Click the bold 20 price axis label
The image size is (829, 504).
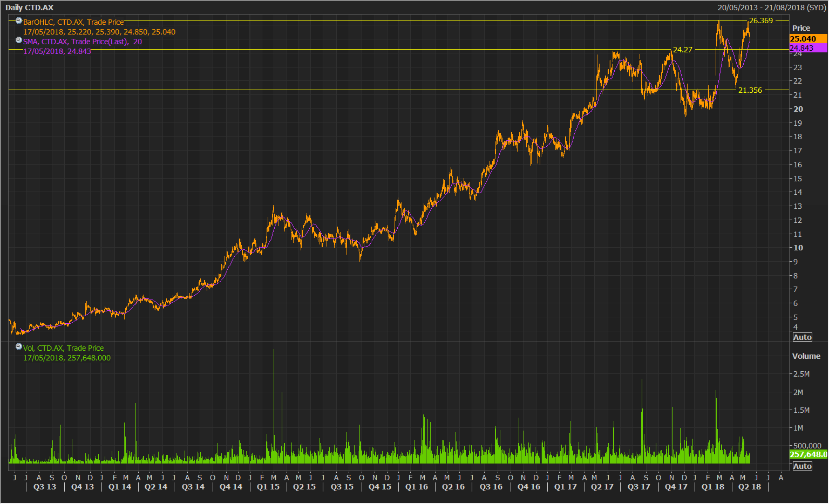point(798,109)
